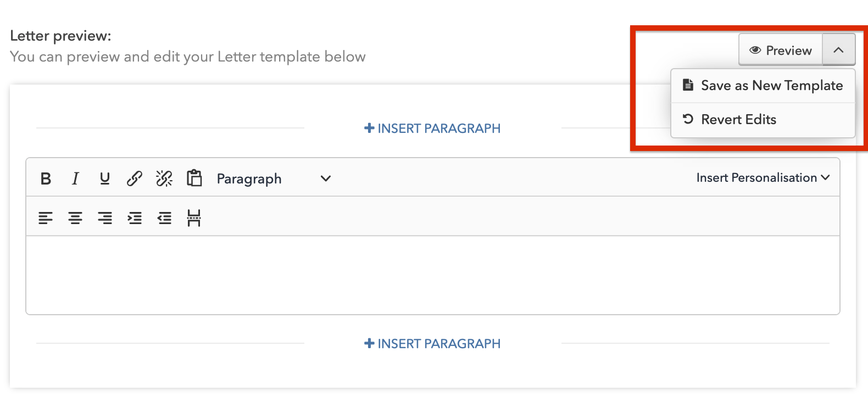Remove link using unlink icon

click(164, 178)
